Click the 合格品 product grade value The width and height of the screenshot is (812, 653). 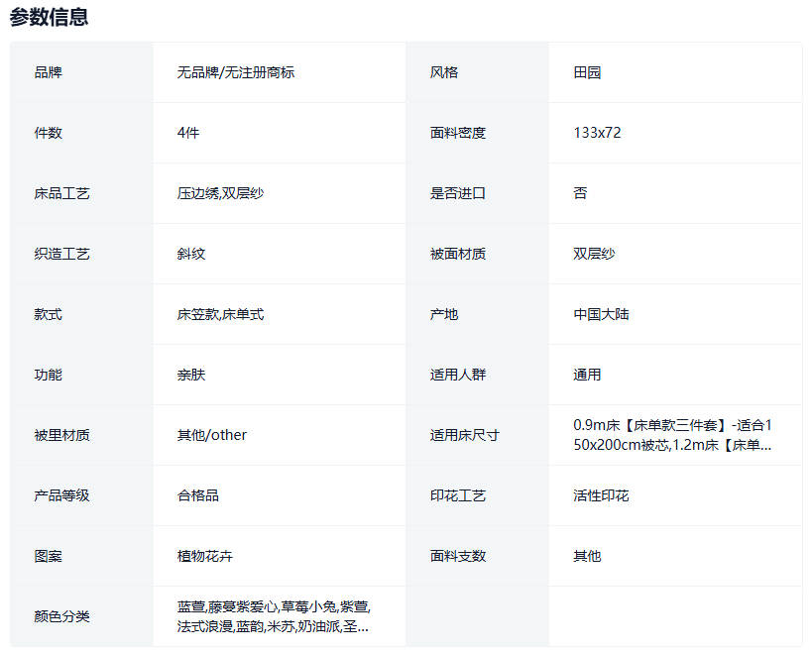tap(198, 495)
